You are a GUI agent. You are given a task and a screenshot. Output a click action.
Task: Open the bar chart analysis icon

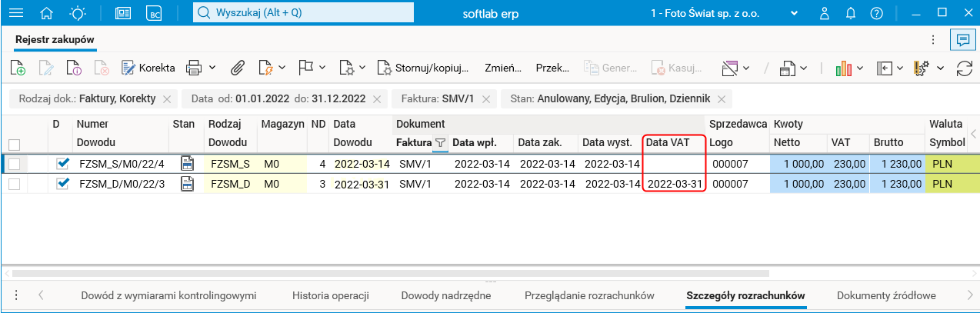pos(845,68)
